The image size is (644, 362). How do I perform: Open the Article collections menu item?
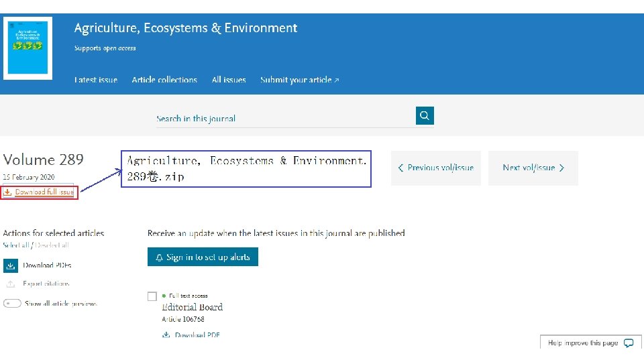164,80
